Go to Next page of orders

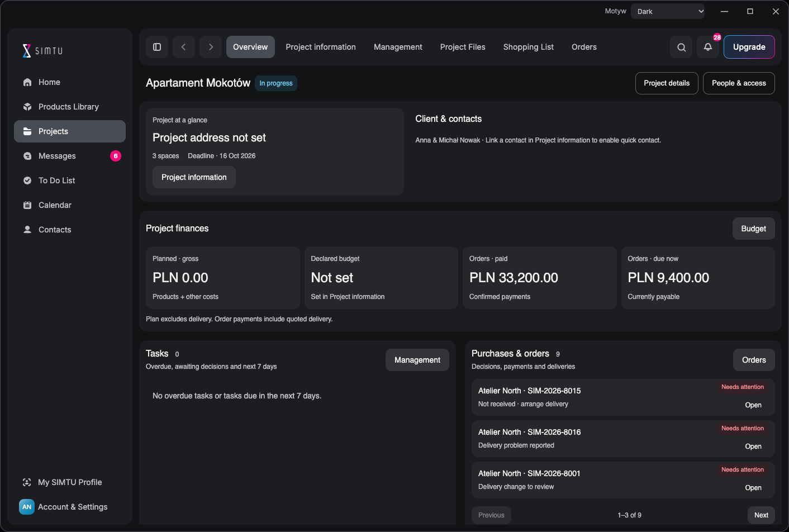pyautogui.click(x=761, y=515)
